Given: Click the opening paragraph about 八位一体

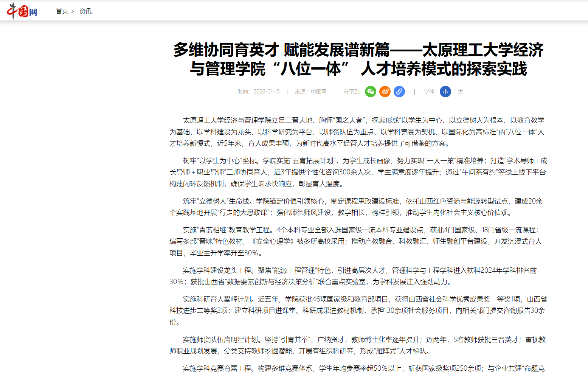Looking at the screenshot, I should point(358,132).
